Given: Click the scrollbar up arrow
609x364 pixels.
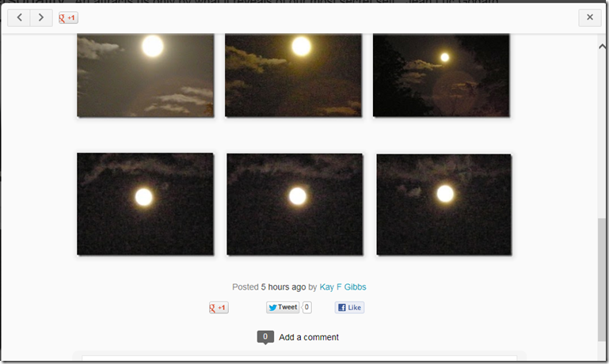Looking at the screenshot, I should 602,47.
